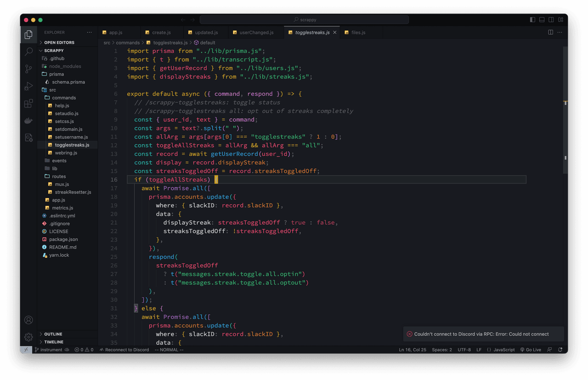This screenshot has height=380, width=588.
Task: Open streakResetter.js in the explorer
Action: pos(73,192)
